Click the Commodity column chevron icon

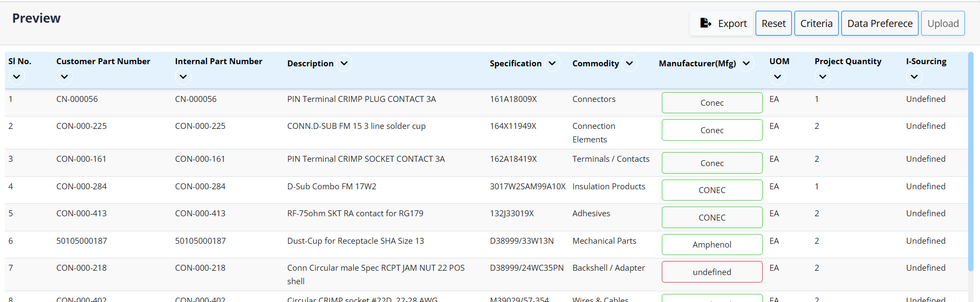[629, 63]
